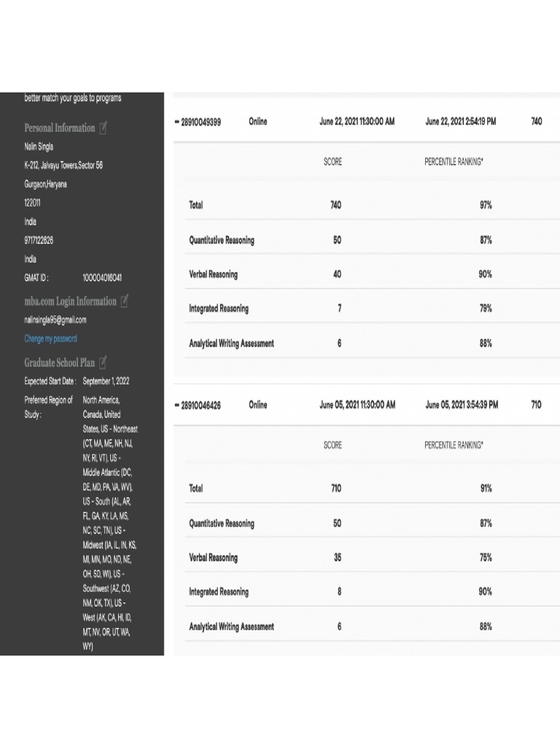This screenshot has height=747, width=560.
Task: Click the GMAT ID number 100004016041
Action: pos(102,278)
